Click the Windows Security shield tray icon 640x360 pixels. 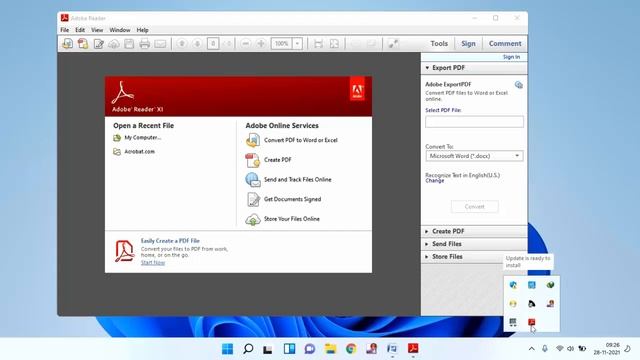(x=513, y=285)
